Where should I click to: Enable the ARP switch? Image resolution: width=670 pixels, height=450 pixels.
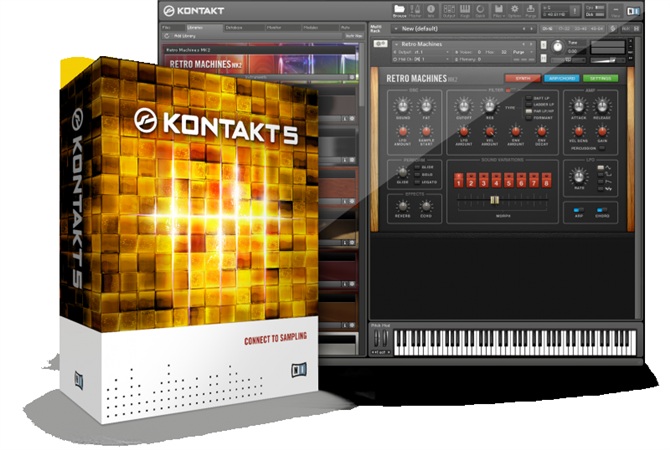point(579,210)
